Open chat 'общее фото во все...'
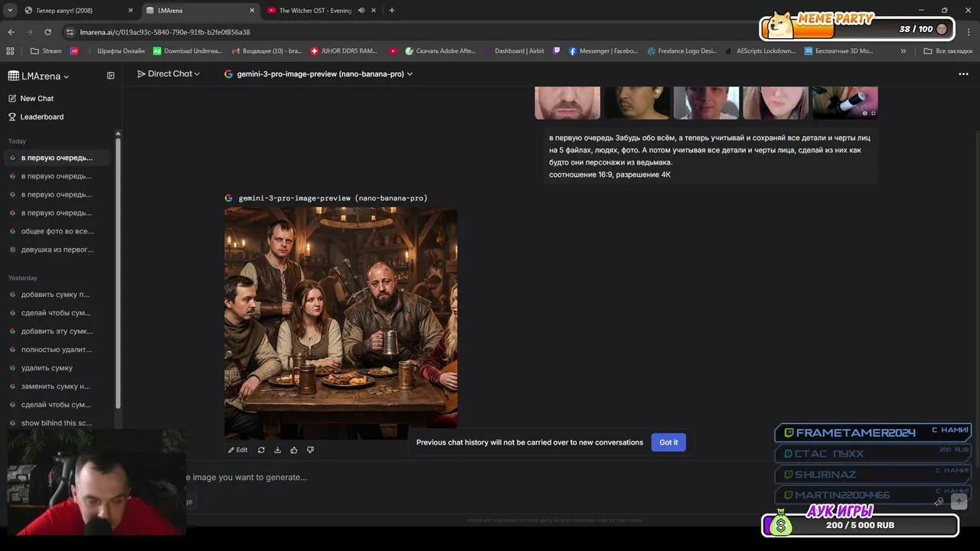 point(57,231)
